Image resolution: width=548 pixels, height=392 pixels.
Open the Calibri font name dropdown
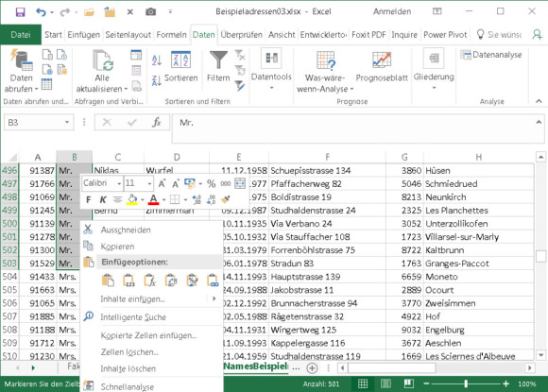[x=119, y=183]
